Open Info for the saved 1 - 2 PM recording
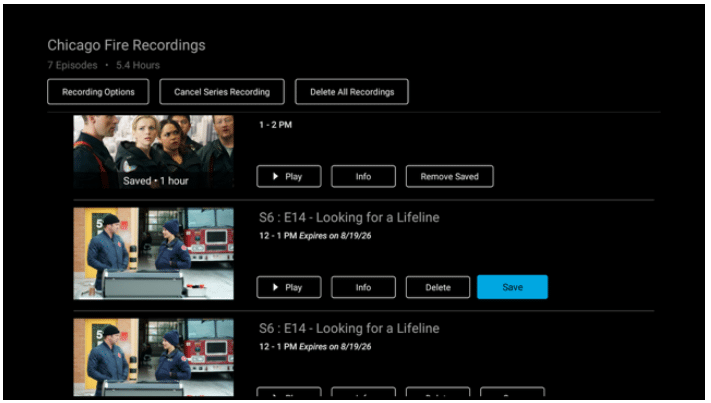This screenshot has width=711, height=403. pyautogui.click(x=363, y=177)
